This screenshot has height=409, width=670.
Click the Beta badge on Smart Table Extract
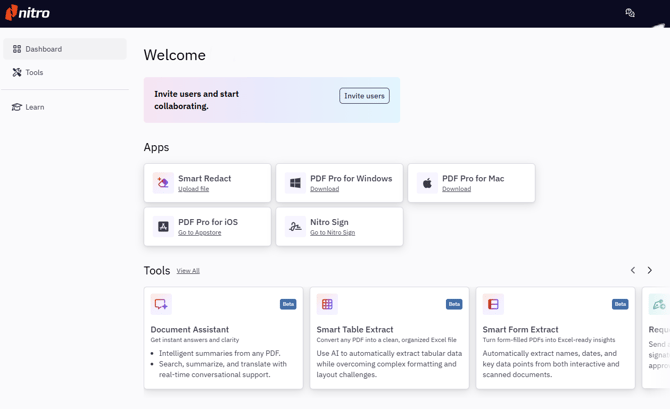454,304
